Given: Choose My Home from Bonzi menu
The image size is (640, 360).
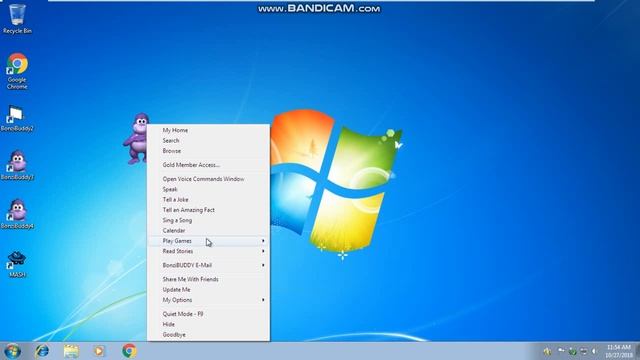Looking at the screenshot, I should (208, 130).
